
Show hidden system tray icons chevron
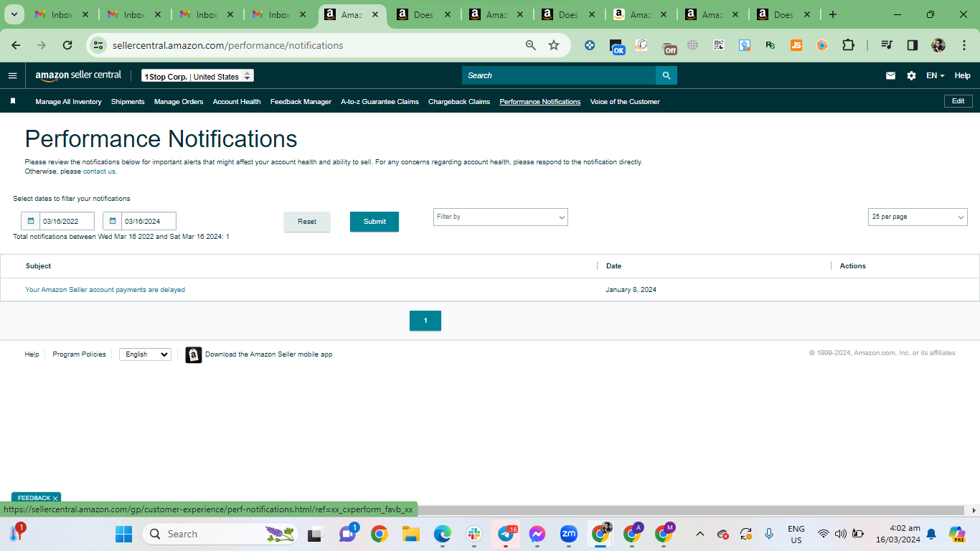click(x=701, y=534)
